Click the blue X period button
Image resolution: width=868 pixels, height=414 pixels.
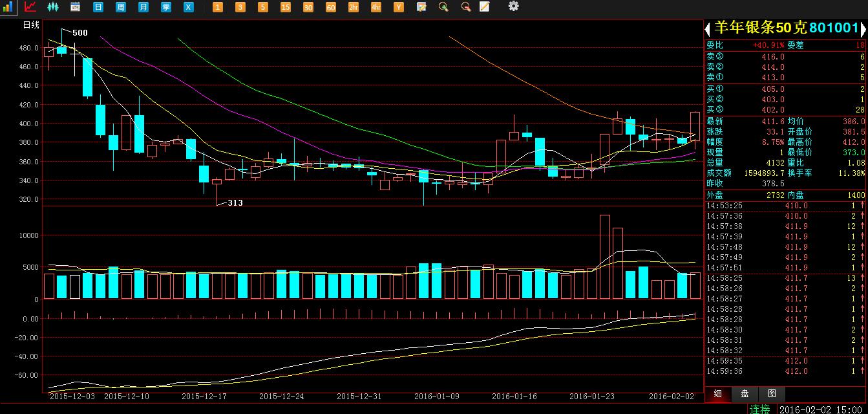pyautogui.click(x=188, y=6)
